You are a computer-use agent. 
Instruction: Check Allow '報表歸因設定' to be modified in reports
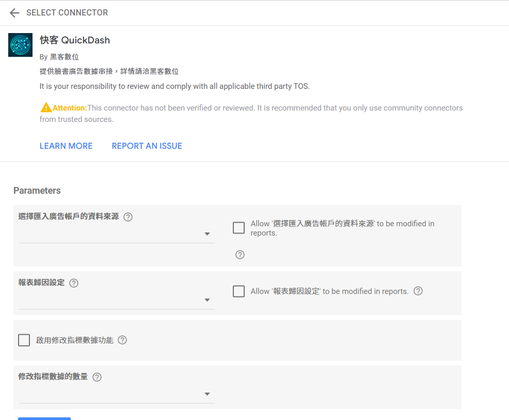(x=238, y=291)
